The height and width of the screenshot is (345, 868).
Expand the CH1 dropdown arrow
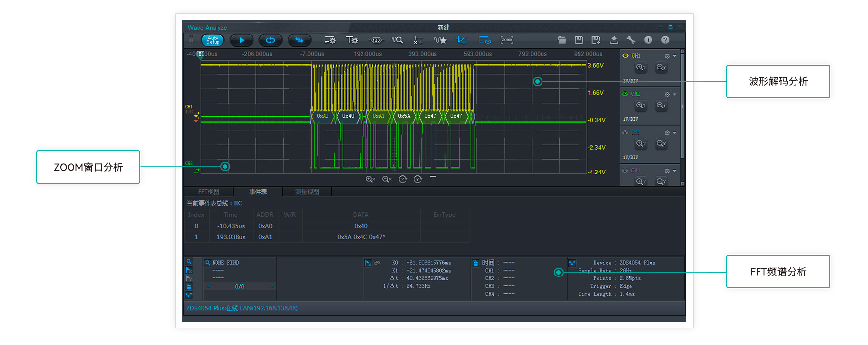tap(675, 56)
